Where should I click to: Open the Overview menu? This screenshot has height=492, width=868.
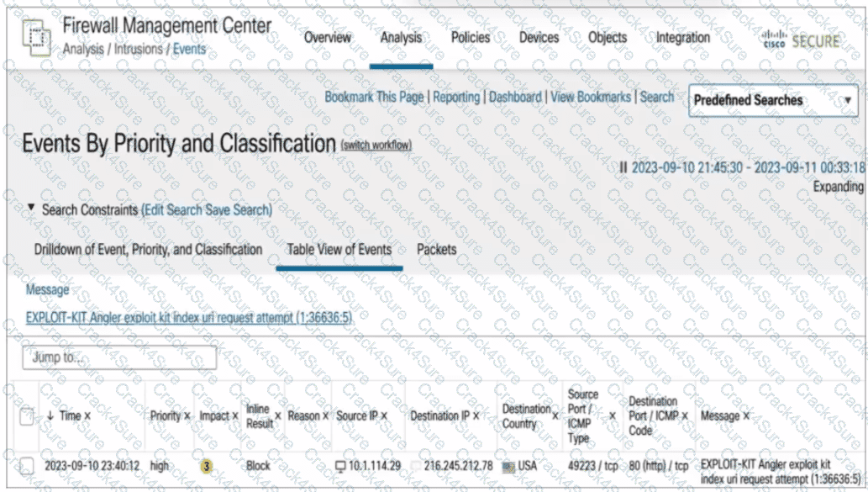point(328,38)
